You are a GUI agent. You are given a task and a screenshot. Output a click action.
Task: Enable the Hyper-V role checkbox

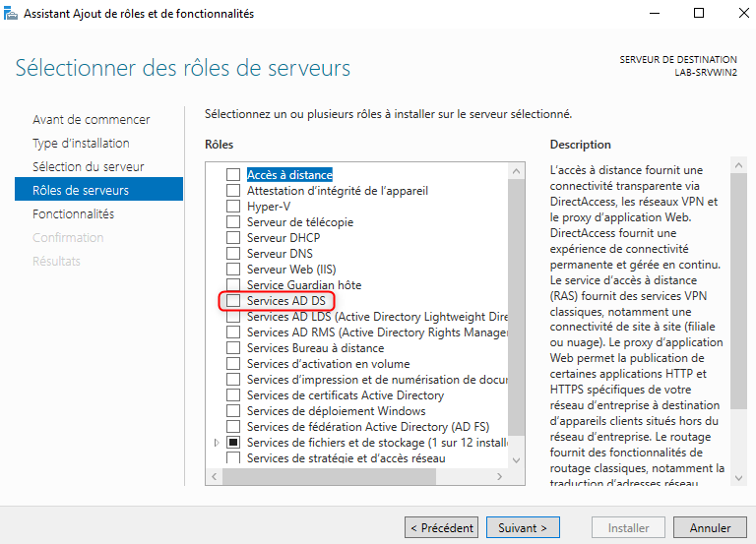point(233,207)
